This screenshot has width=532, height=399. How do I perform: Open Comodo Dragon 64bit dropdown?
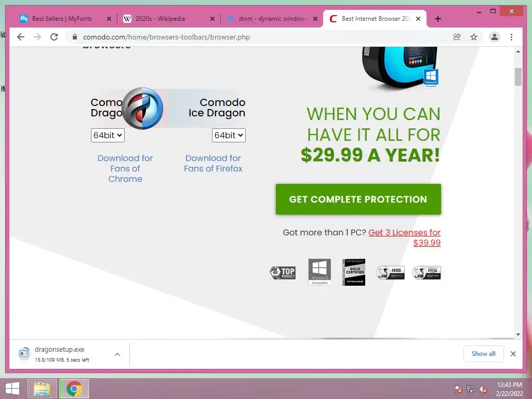pos(108,135)
